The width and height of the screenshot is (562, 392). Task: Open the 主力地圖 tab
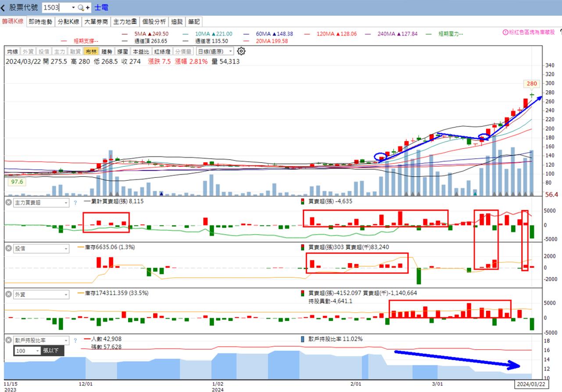(x=125, y=21)
